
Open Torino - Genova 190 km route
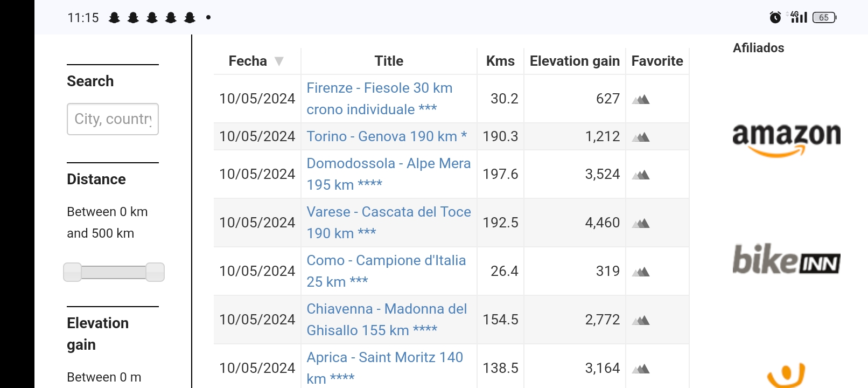pos(387,136)
